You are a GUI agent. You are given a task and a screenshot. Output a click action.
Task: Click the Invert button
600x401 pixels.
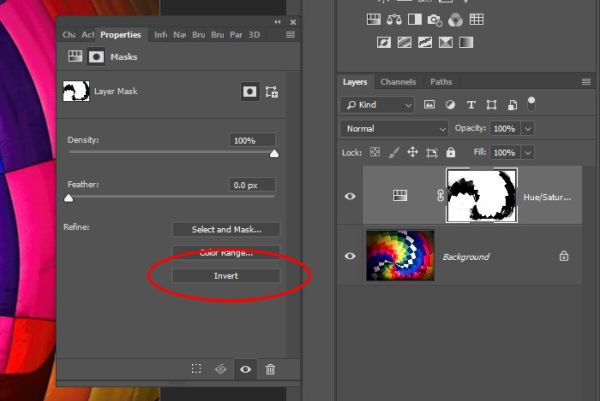click(x=226, y=276)
